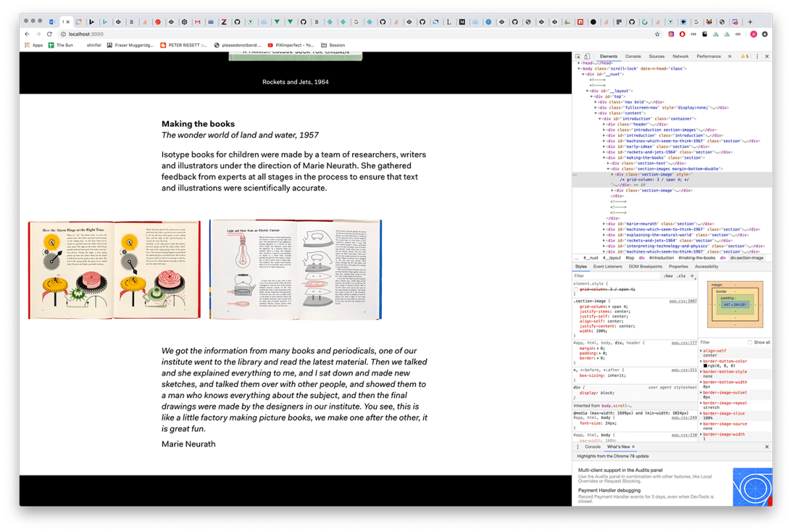Activate the DevTools element inspector icon
This screenshot has height=532, width=792.
[x=578, y=57]
